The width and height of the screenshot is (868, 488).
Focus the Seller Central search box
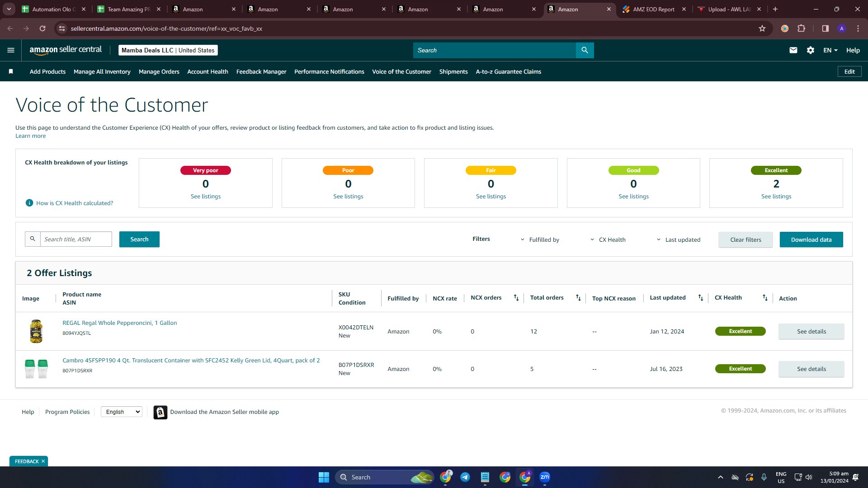495,50
